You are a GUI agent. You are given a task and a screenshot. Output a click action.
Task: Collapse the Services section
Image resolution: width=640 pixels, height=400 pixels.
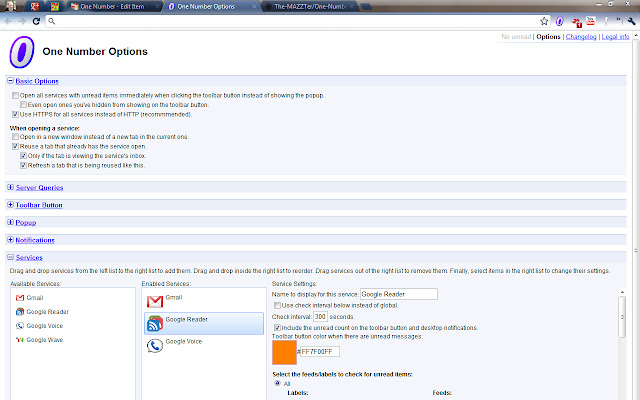pyautogui.click(x=11, y=257)
